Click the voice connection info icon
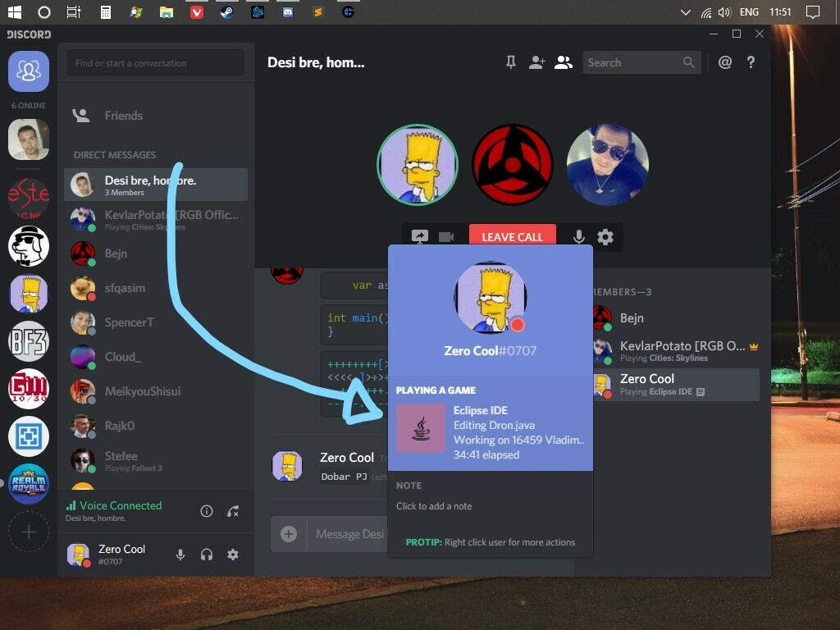840x630 pixels. click(x=206, y=511)
